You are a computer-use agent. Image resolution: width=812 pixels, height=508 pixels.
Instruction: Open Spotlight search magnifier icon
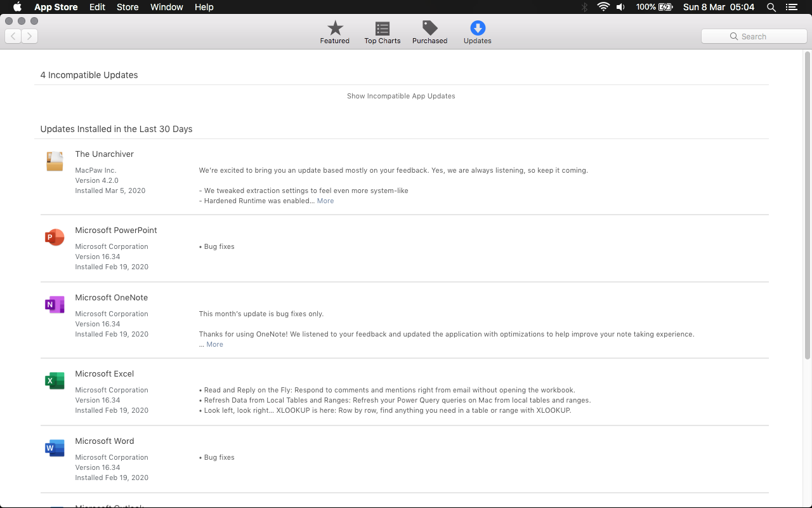point(771,7)
